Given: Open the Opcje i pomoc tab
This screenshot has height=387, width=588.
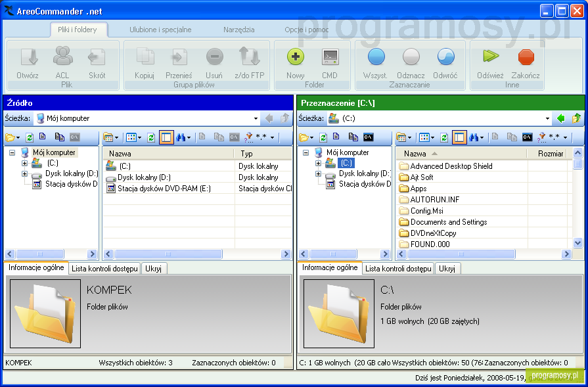Looking at the screenshot, I should coord(306,30).
